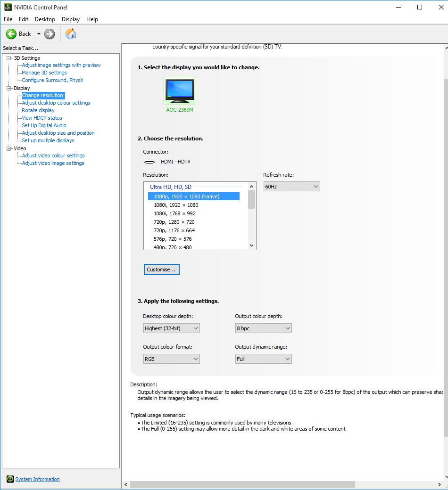Open Adjust video colour settings
Image resolution: width=448 pixels, height=490 pixels.
(53, 155)
